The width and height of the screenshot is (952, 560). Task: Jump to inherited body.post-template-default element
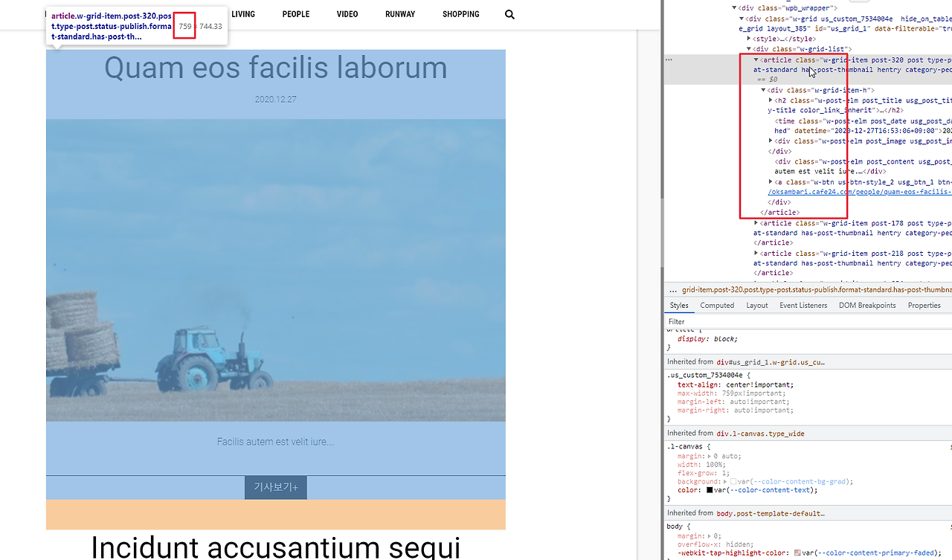tap(771, 513)
